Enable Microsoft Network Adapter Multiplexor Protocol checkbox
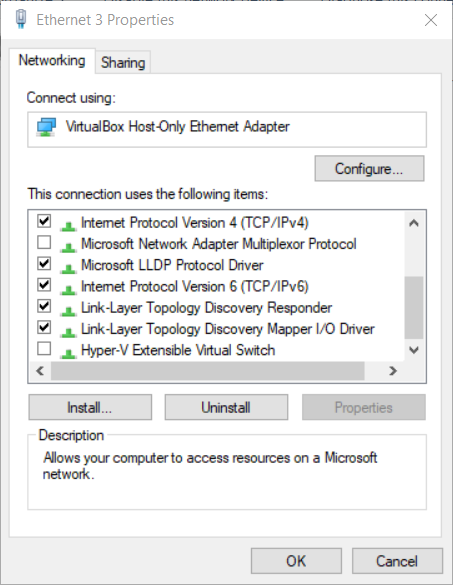This screenshot has width=453, height=585. click(x=44, y=242)
